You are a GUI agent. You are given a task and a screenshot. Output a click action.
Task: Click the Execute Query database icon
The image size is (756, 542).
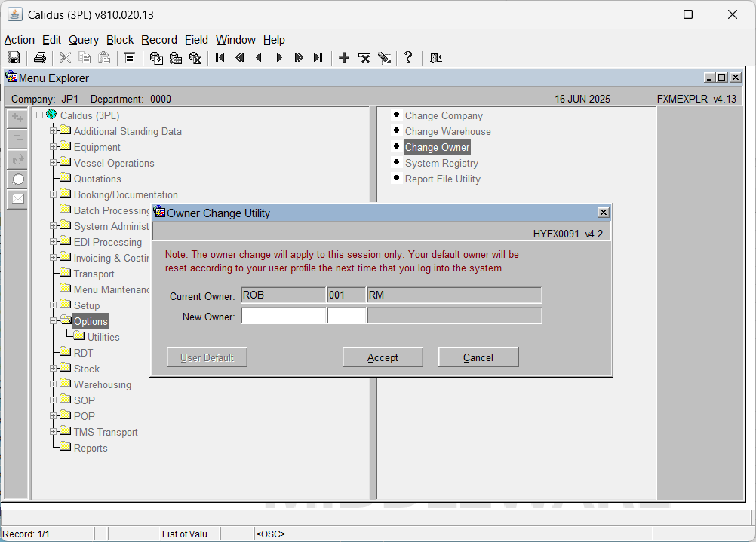coord(176,58)
